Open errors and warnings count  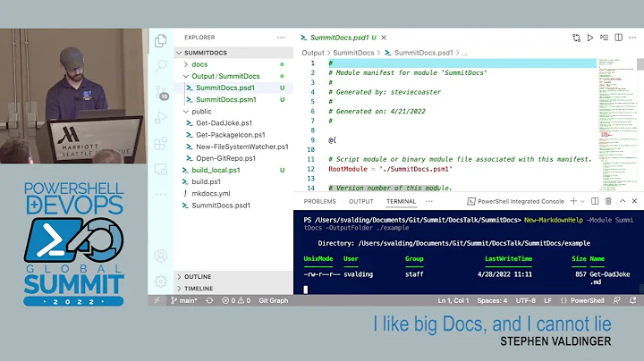pos(236,301)
